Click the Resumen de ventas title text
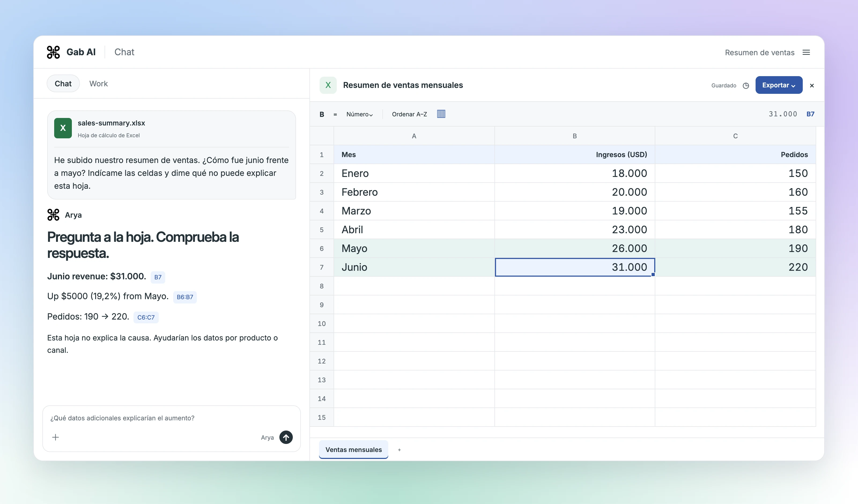This screenshot has width=858, height=504. pos(760,53)
